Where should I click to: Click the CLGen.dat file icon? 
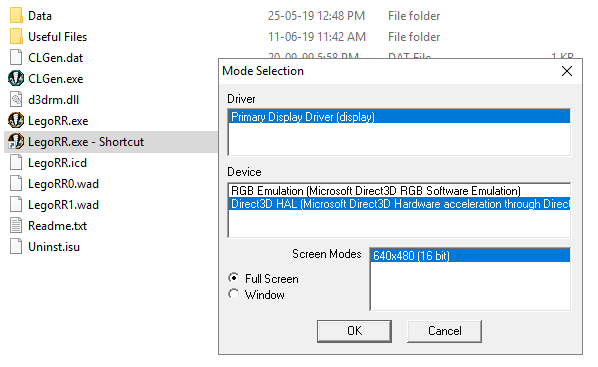[x=16, y=58]
